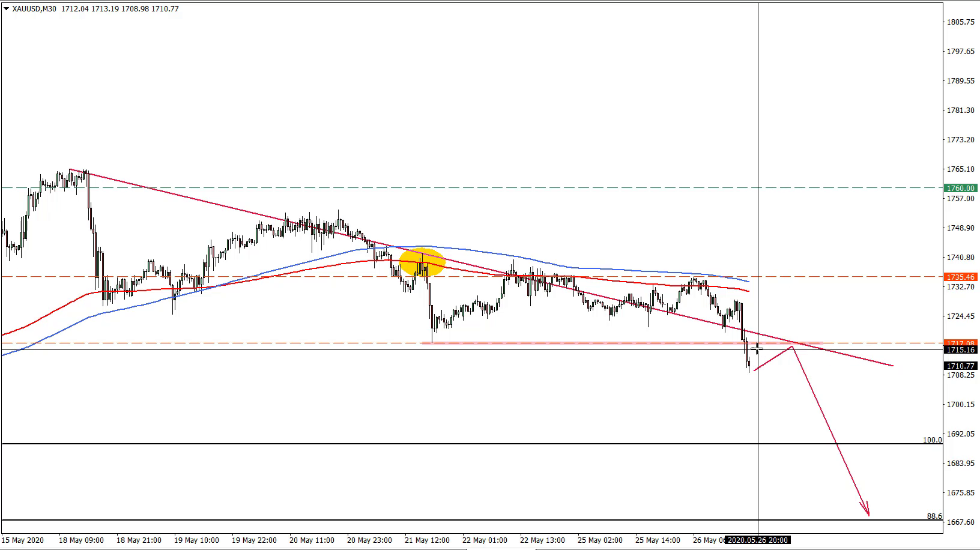Click the 1708.25 price scale value
This screenshot has height=550, width=980.
[960, 375]
